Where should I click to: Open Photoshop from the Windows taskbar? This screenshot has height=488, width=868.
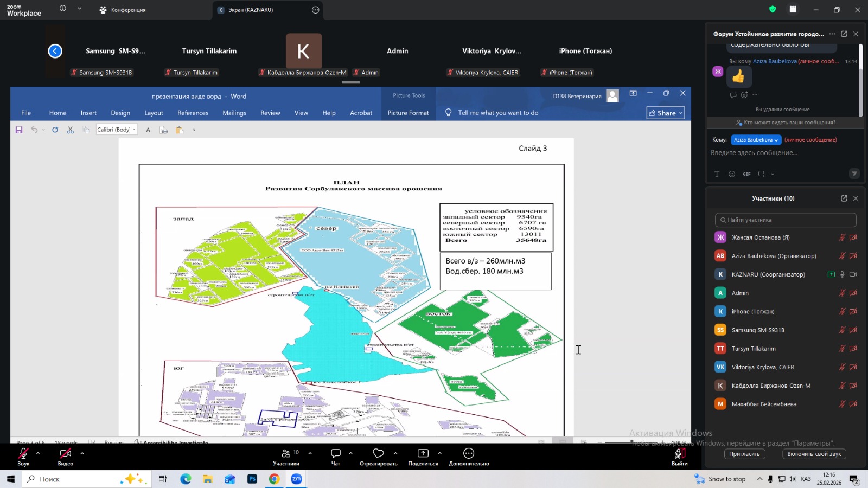pyautogui.click(x=252, y=479)
